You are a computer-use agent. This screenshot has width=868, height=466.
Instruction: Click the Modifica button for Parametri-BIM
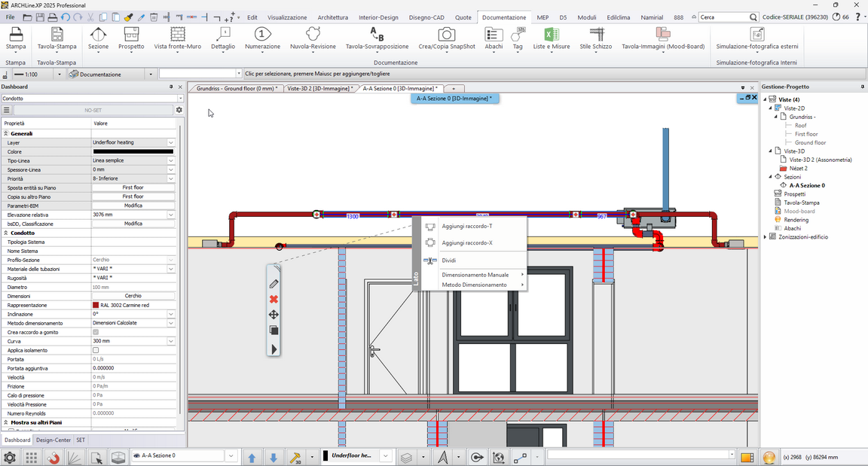tap(133, 206)
